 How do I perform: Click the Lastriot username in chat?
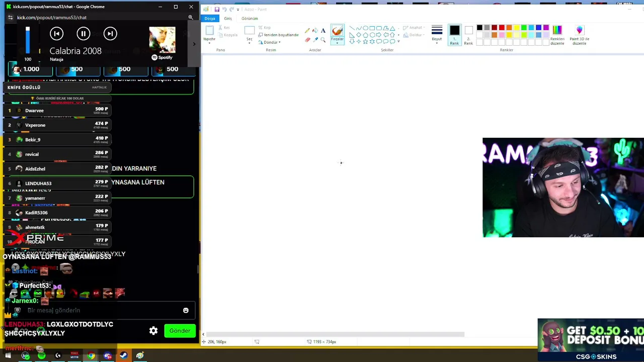coord(25,271)
